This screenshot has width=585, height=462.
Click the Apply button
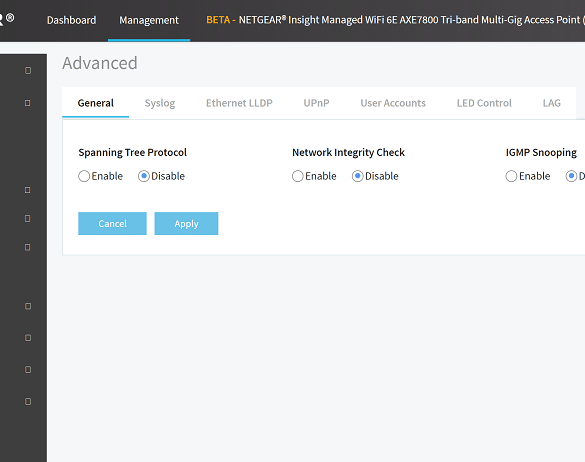pos(186,224)
